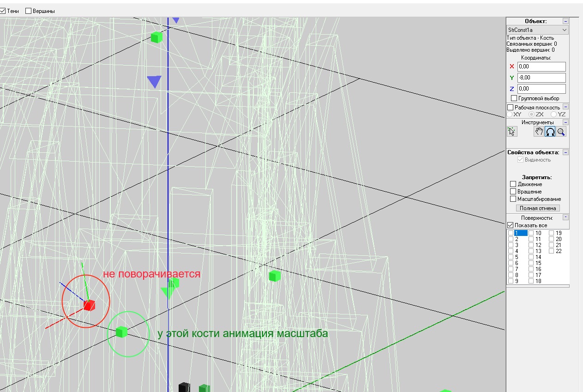Collapse the Инструменты section
The image size is (583, 392).
click(565, 122)
